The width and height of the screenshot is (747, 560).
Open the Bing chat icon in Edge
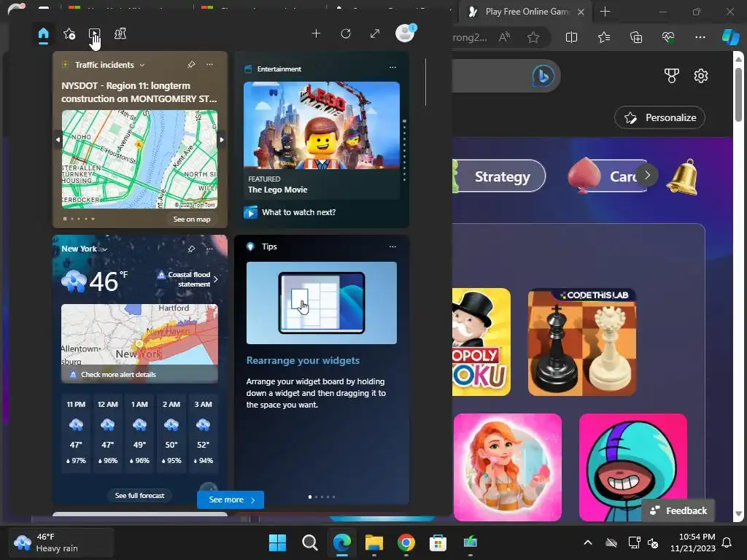[x=543, y=76]
